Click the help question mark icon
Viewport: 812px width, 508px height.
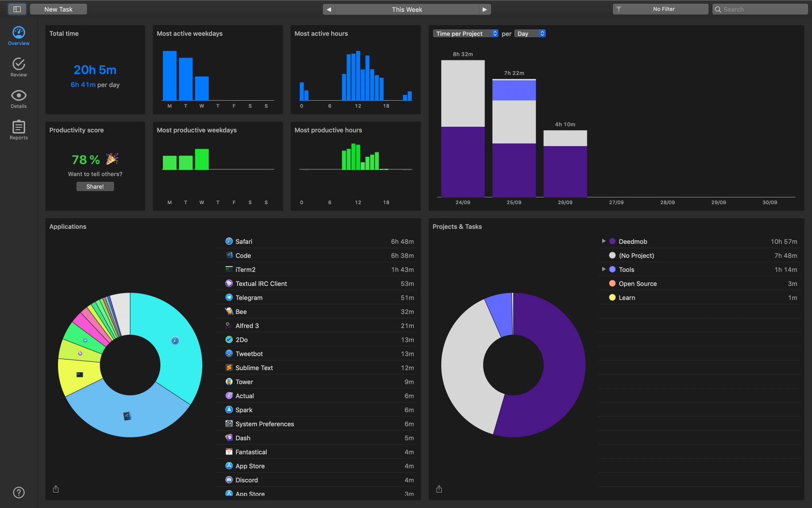[18, 493]
